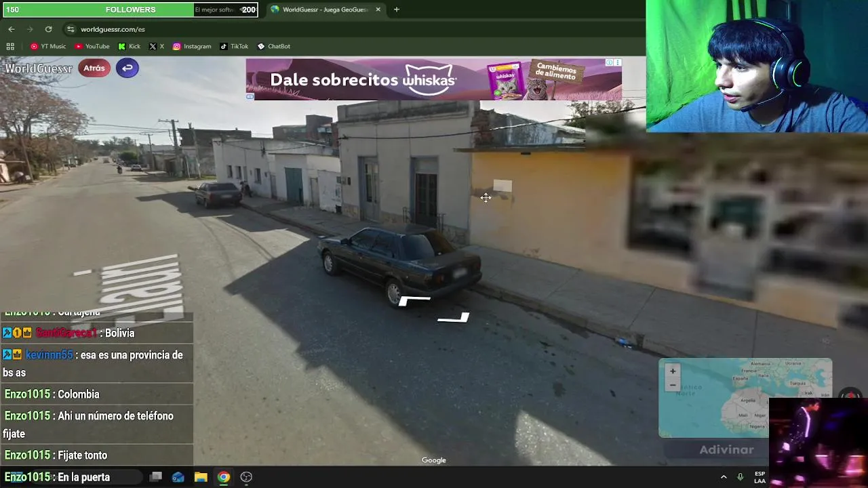Open the TikTok bookmark
Image resolution: width=868 pixels, height=488 pixels.
(234, 46)
